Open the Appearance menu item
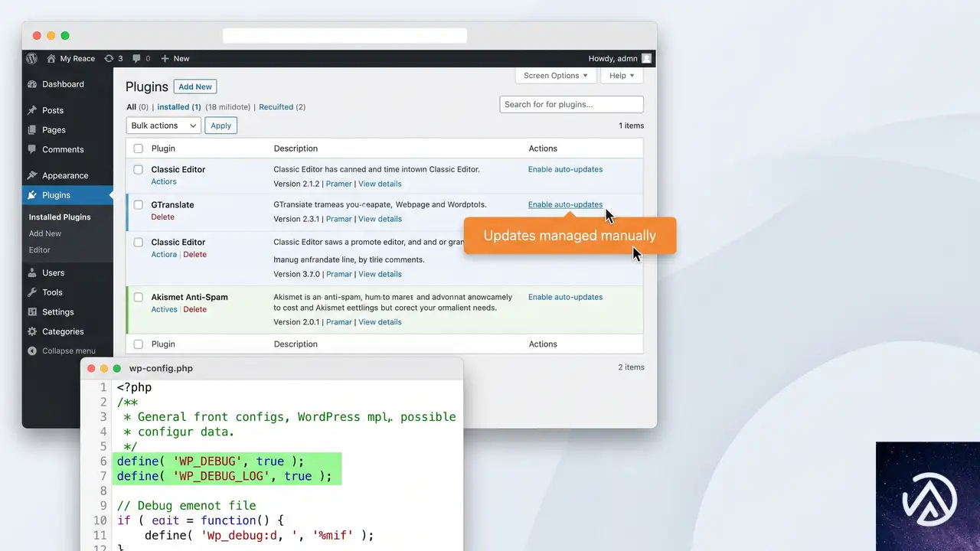Image resolution: width=980 pixels, height=551 pixels. click(x=65, y=175)
